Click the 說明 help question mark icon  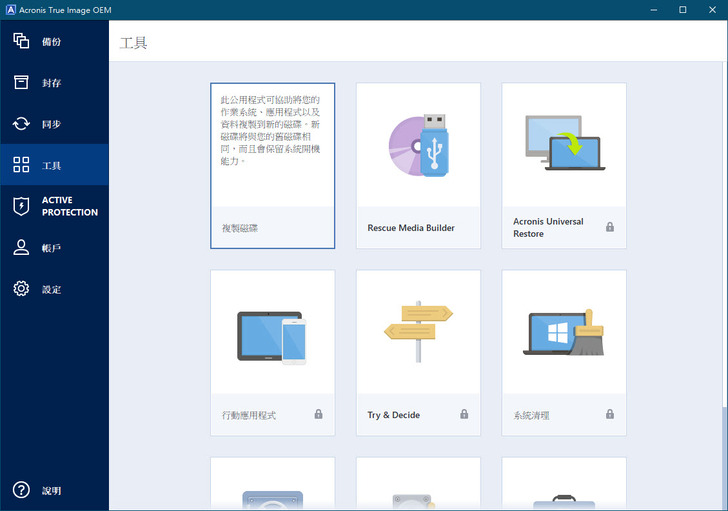click(21, 490)
